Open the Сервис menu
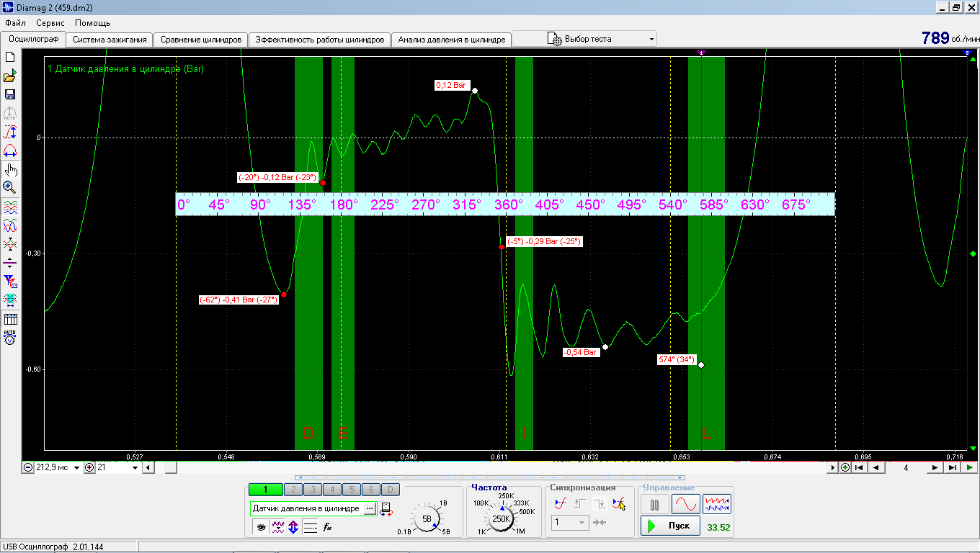Image resolution: width=980 pixels, height=553 pixels. click(x=50, y=23)
